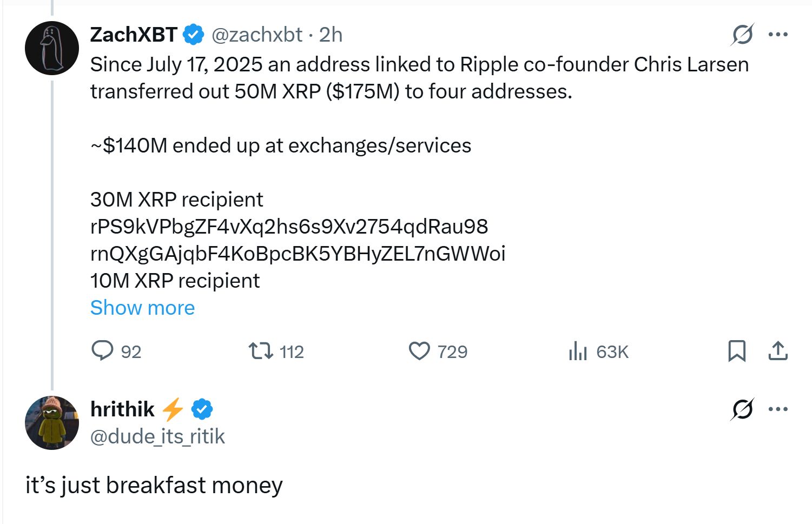Expand the tweet with Show more
This screenshot has width=812, height=524.
(x=142, y=307)
